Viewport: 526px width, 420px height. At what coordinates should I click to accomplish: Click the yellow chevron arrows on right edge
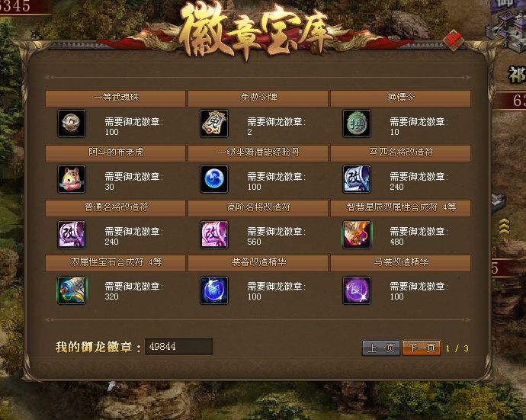(504, 227)
